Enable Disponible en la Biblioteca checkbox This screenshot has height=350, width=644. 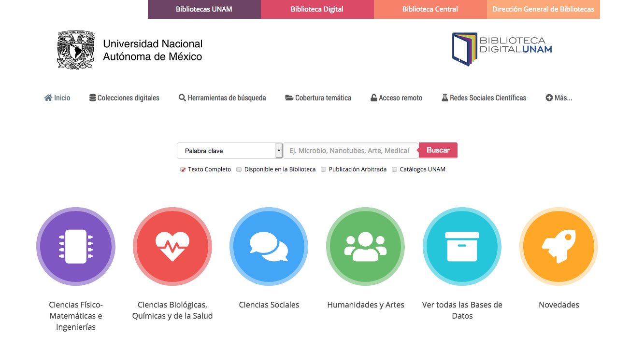(x=239, y=169)
